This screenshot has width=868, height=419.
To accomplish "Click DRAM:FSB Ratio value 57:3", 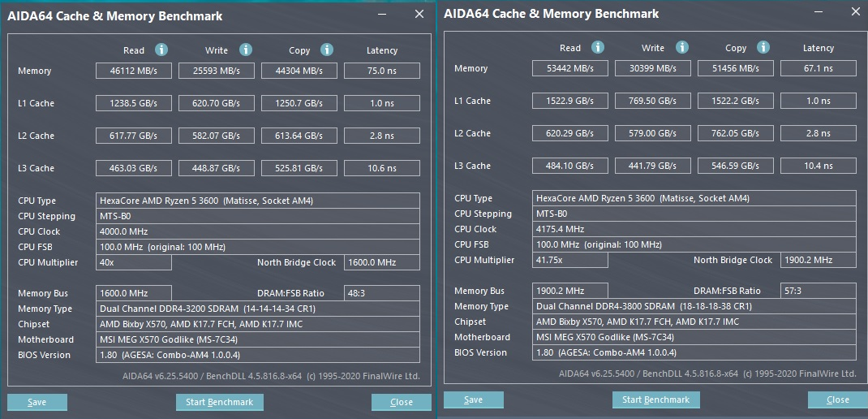I will 819,291.
